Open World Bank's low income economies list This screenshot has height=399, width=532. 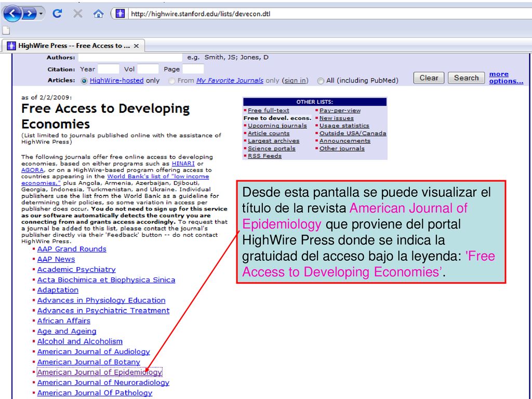(x=158, y=177)
